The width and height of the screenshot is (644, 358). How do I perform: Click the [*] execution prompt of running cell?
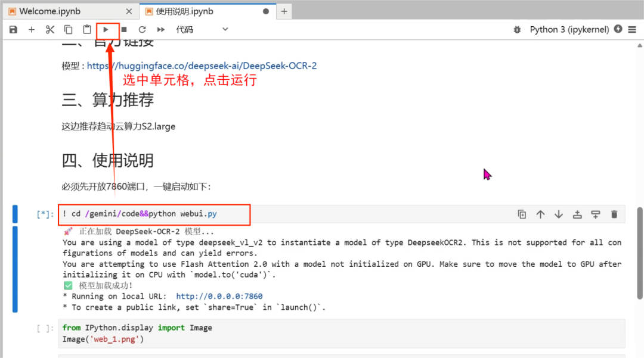point(45,214)
